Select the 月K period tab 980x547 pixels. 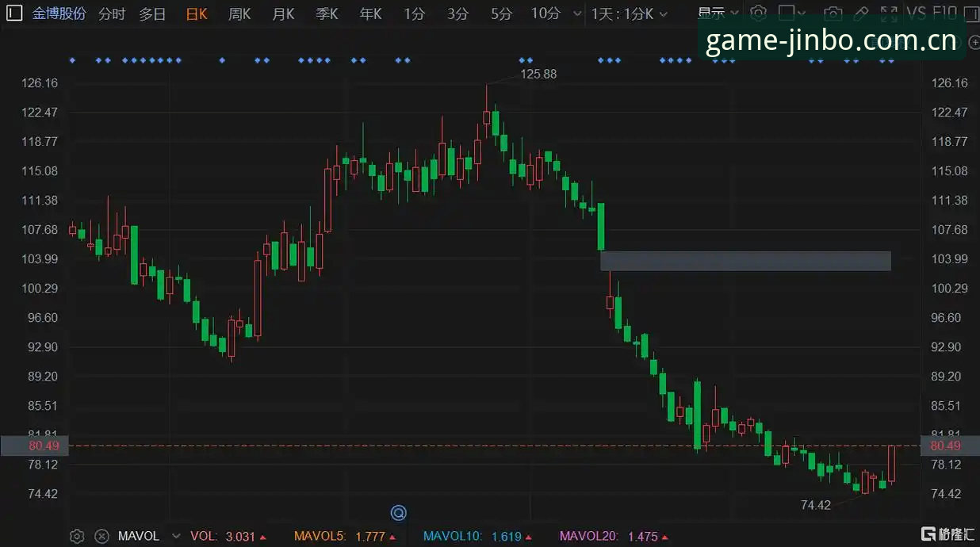point(283,13)
